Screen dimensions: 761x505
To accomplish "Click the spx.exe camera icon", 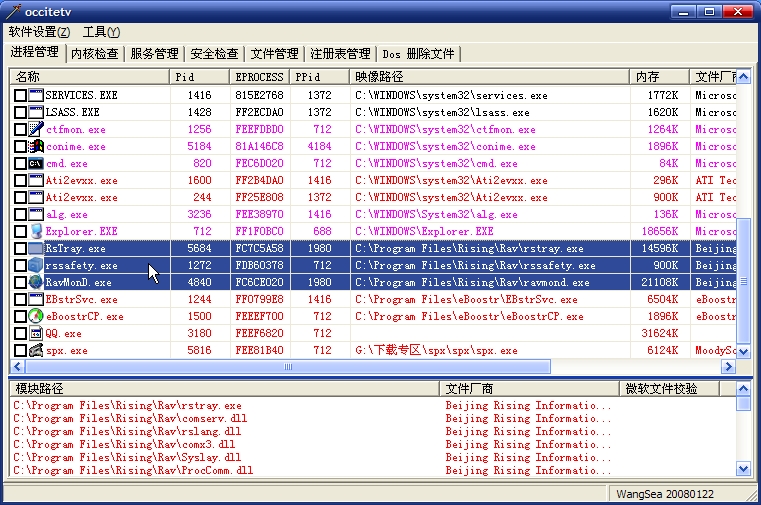I will click(35, 350).
